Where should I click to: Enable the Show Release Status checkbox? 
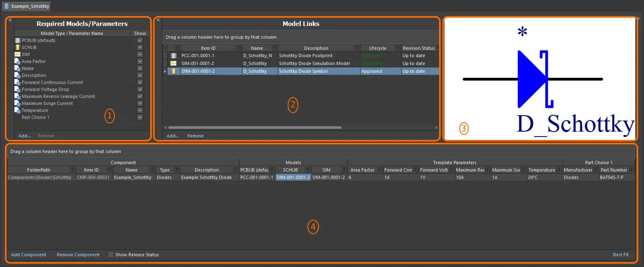pos(110,254)
